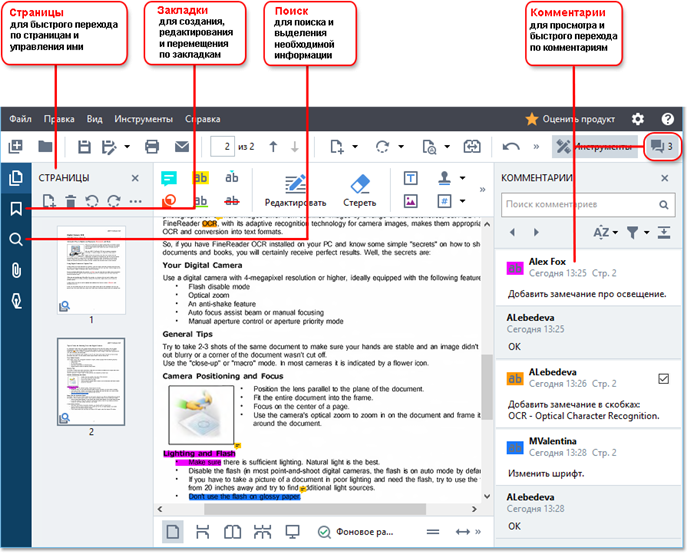The image size is (690, 557).
Task: Show more main toolbar items chevron
Action: click(x=536, y=147)
